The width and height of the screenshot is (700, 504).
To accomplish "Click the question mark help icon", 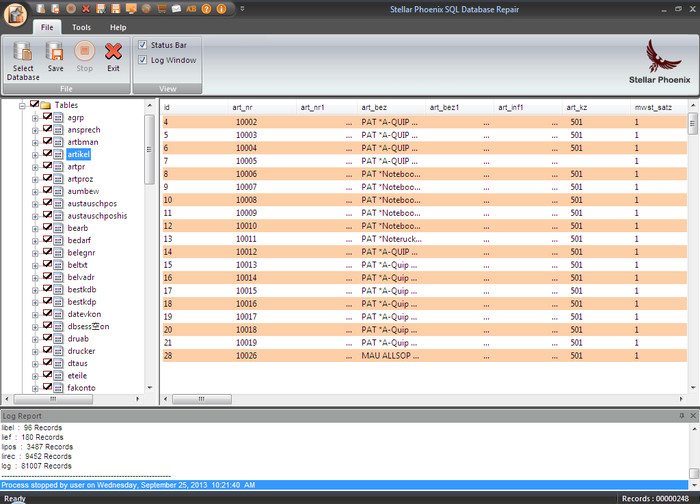I will [206, 8].
